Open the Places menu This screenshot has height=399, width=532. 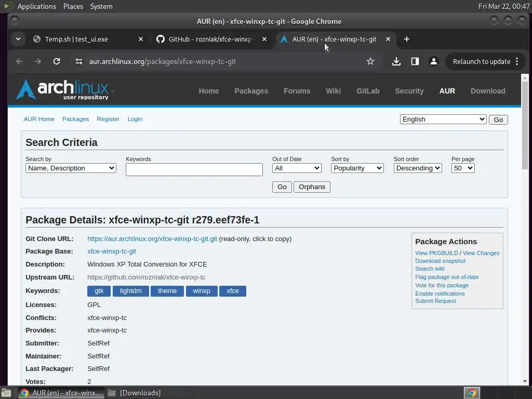tap(73, 6)
